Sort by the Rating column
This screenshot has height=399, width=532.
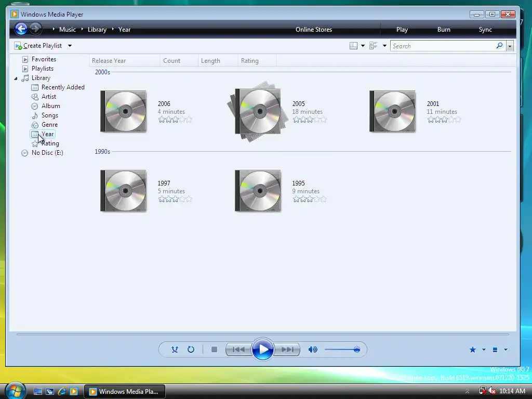(x=257, y=61)
